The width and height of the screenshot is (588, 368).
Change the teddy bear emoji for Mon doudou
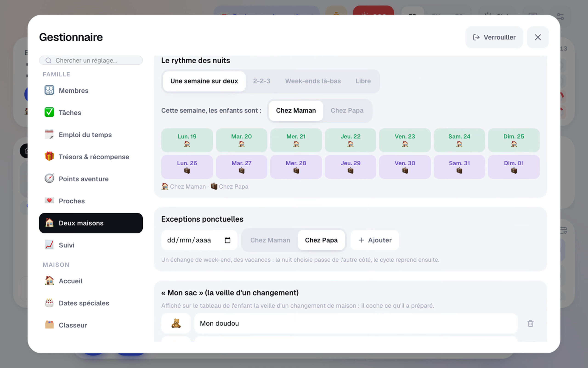(176, 323)
